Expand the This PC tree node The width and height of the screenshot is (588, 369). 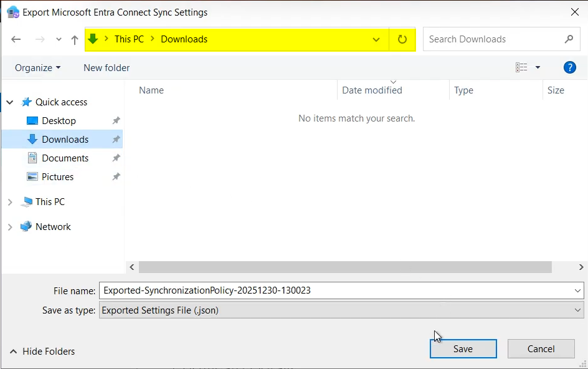tap(10, 202)
